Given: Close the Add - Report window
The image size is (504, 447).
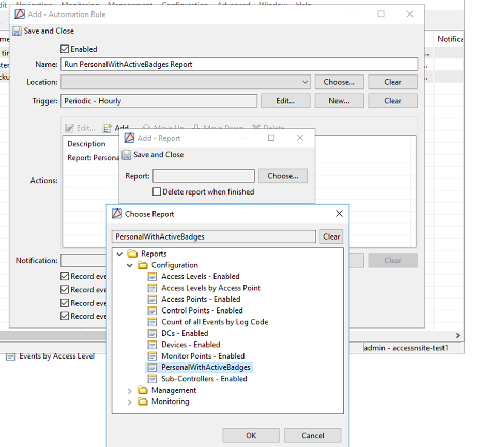Looking at the screenshot, I should pyautogui.click(x=300, y=138).
